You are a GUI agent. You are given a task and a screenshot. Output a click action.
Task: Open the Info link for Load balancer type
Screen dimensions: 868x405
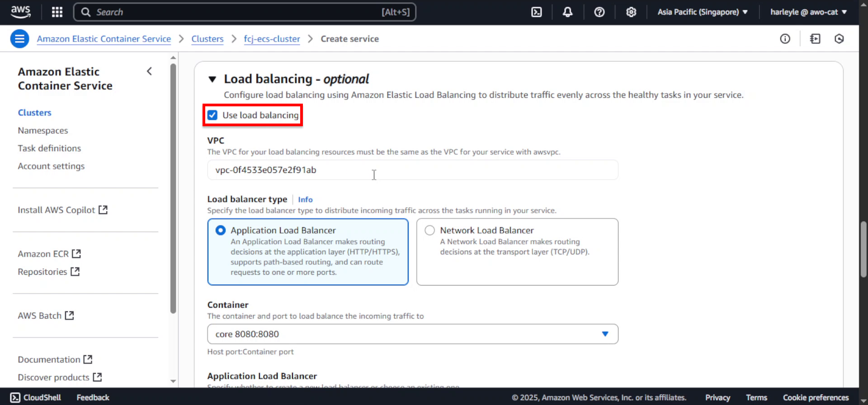click(x=305, y=200)
